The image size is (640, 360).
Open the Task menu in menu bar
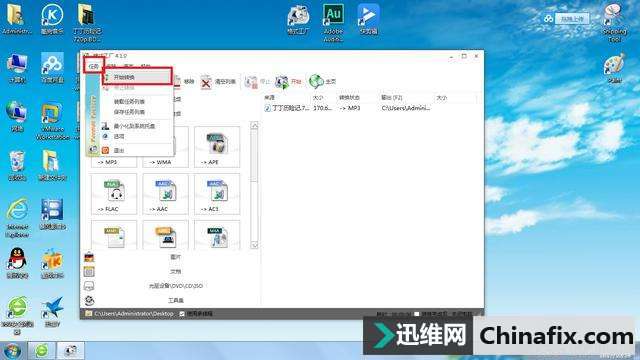[x=94, y=66]
